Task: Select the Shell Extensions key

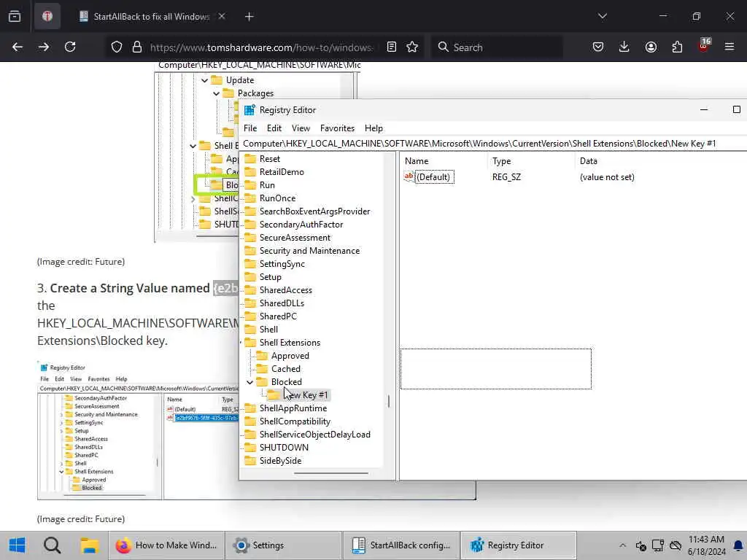Action: [290, 343]
